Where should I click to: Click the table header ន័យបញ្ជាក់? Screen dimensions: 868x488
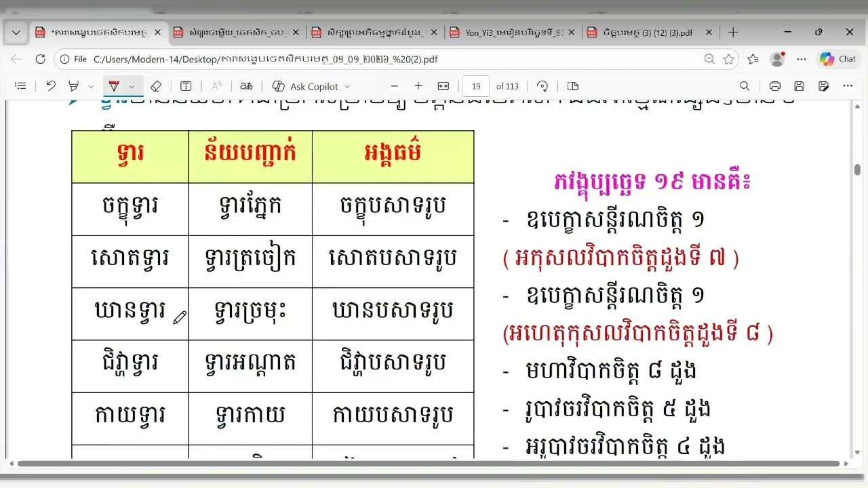pyautogui.click(x=250, y=157)
